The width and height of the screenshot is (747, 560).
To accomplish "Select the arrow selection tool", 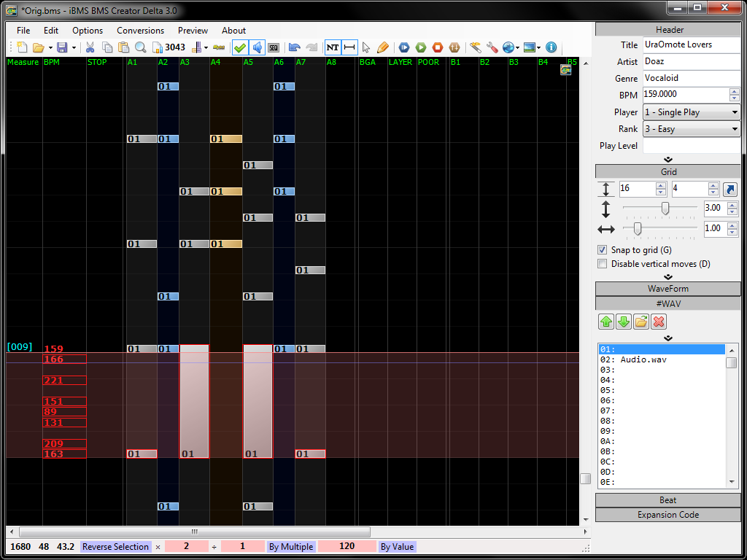I will coord(366,47).
